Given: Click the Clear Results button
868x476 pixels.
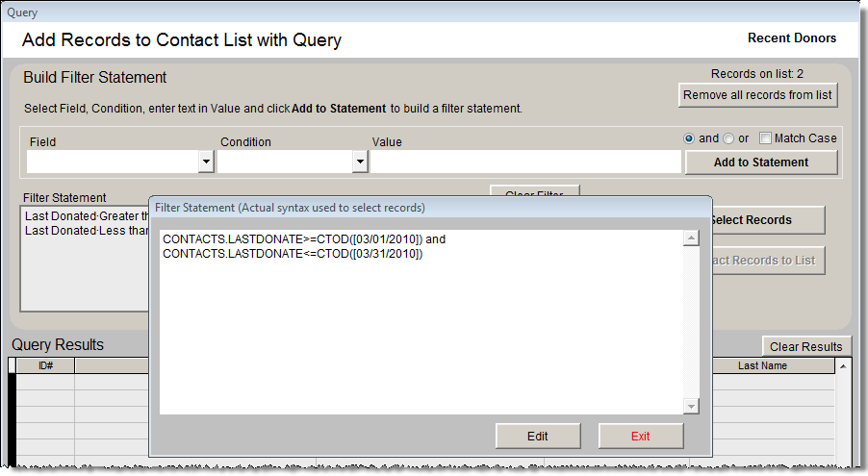Looking at the screenshot, I should (806, 346).
